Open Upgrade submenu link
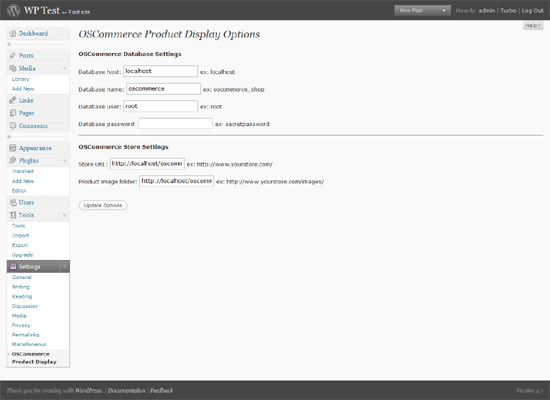Screen dimensions: 550x400 point(22,255)
